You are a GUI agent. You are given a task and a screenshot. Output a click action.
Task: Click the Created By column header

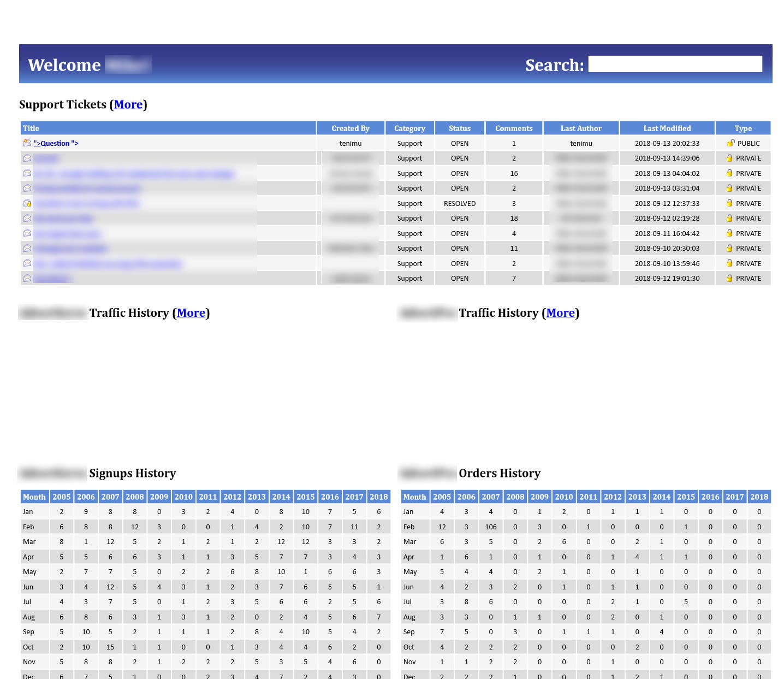(351, 128)
